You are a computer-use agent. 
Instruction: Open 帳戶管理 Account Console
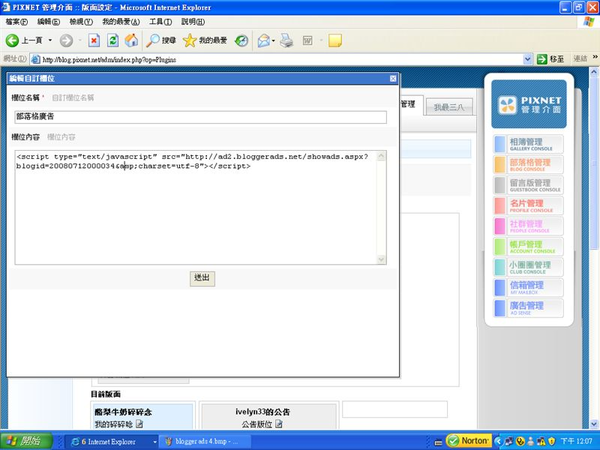[528, 247]
